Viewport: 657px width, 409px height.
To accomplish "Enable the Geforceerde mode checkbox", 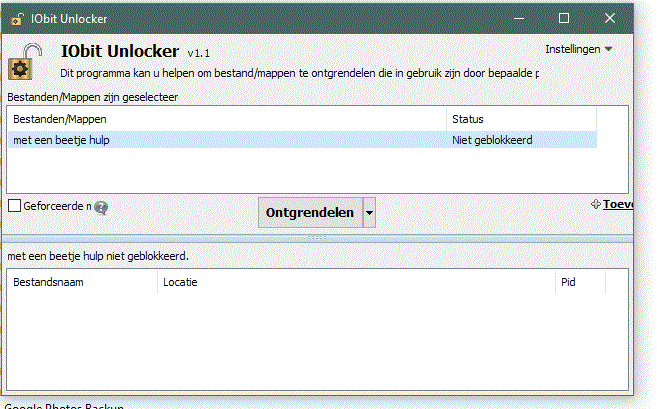I will pos(15,206).
